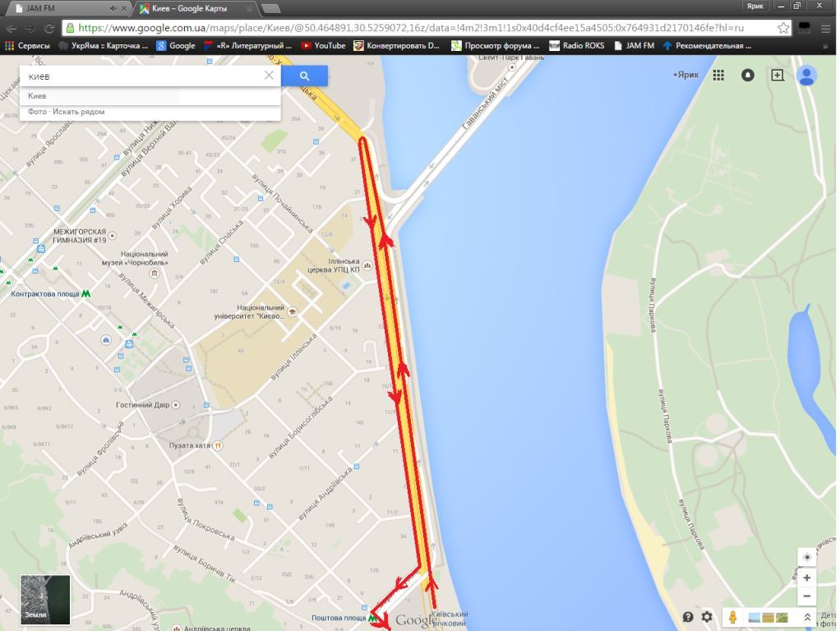Open the account profile avatar

point(806,76)
